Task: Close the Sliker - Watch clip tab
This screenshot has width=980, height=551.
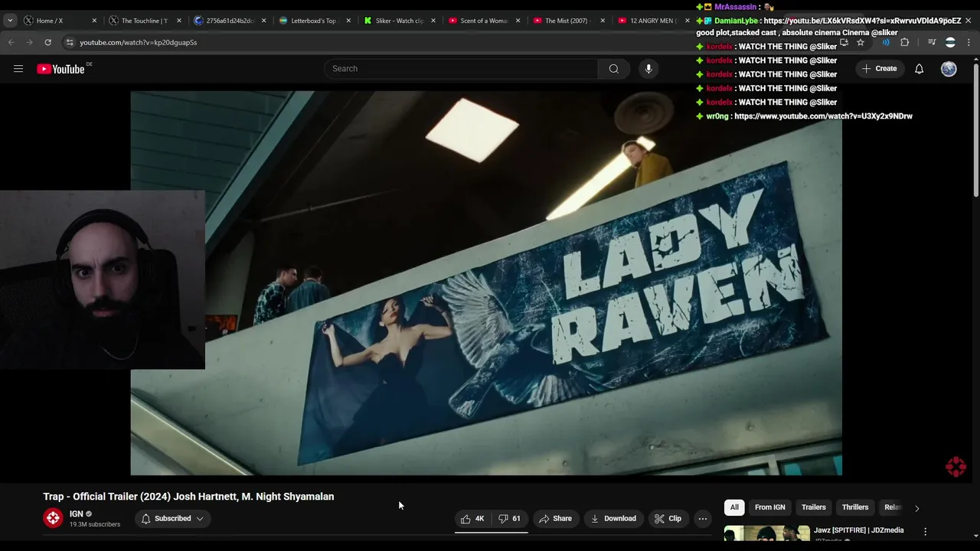Action: pos(433,21)
